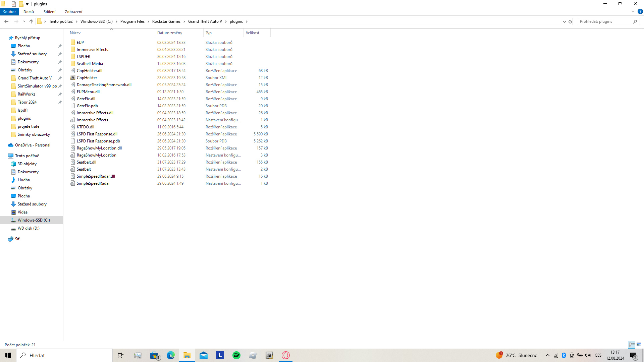Open the address bar history dropdown
The width and height of the screenshot is (644, 362).
564,21
